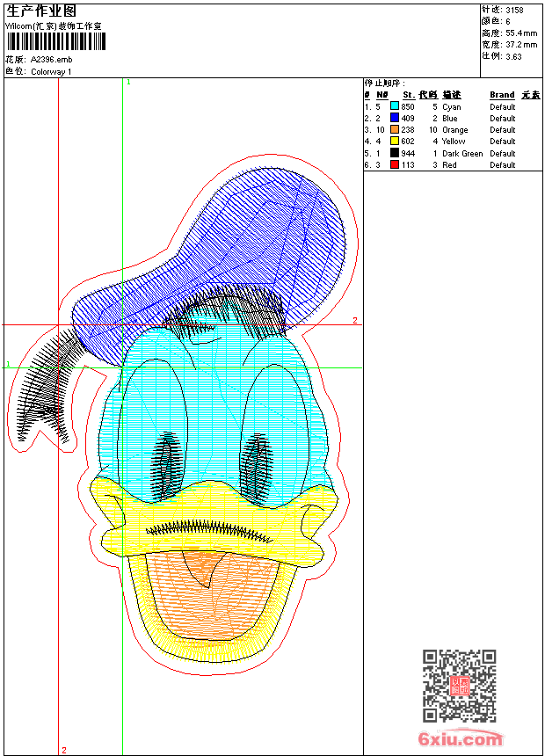Pick the Orange swatch in stop sequence
This screenshot has height=756, width=545.
(395, 129)
